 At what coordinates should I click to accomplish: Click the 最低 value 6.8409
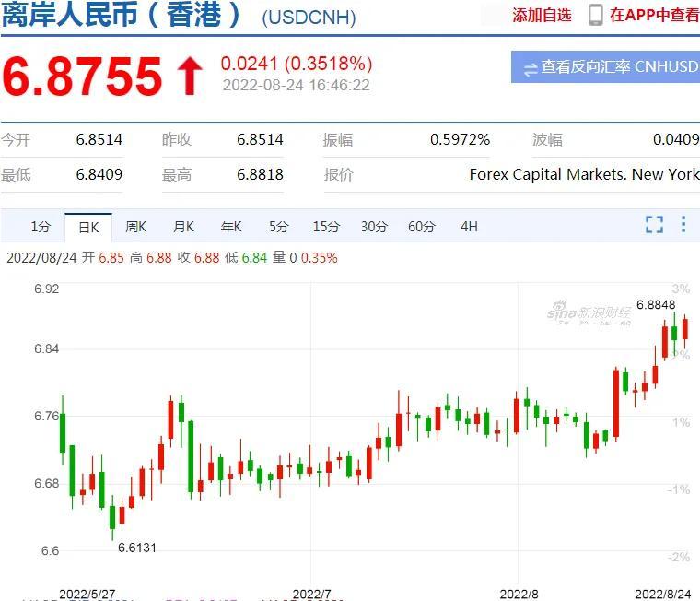pyautogui.click(x=99, y=175)
